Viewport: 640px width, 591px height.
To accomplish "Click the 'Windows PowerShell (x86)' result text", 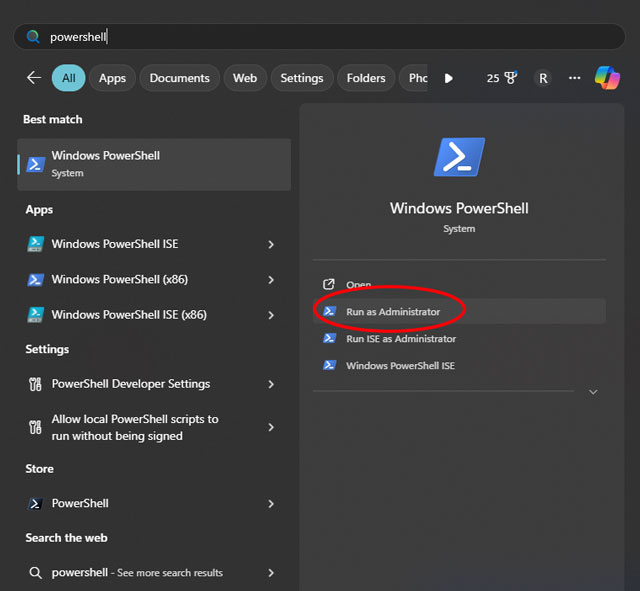I will (x=120, y=280).
